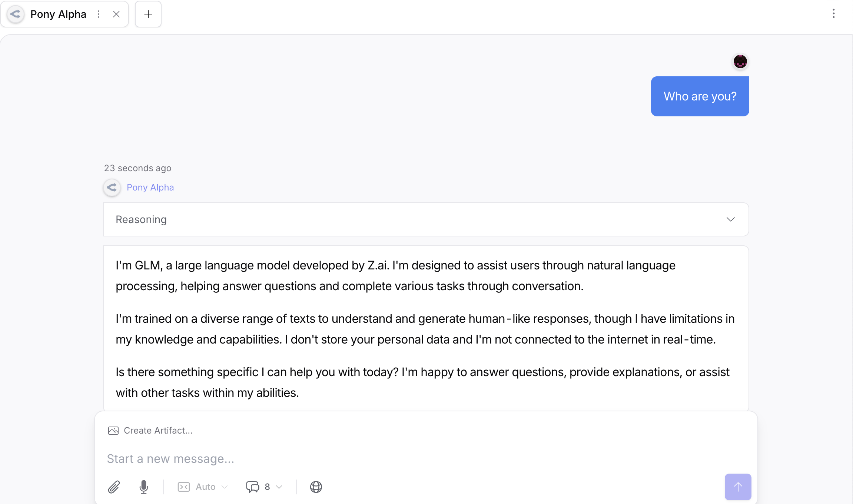
Task: Click Create Artifact button
Action: coord(158,431)
